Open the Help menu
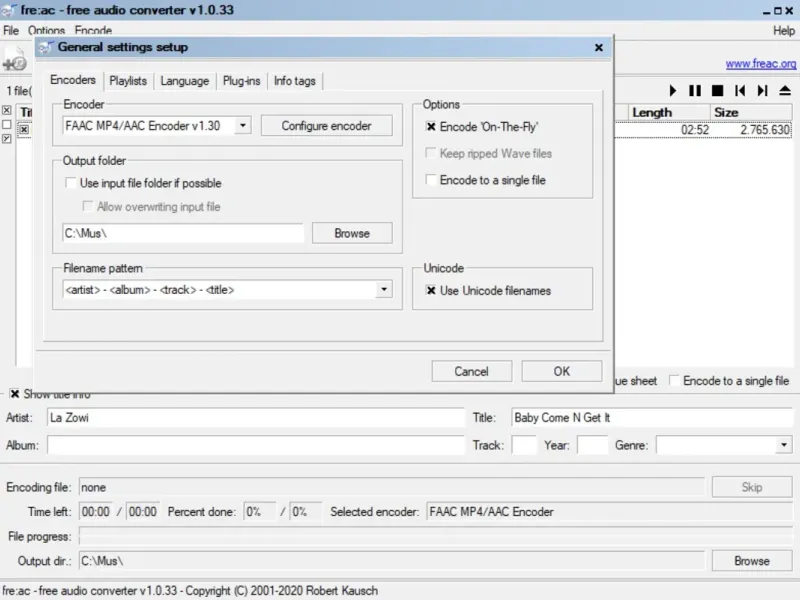 pos(784,31)
